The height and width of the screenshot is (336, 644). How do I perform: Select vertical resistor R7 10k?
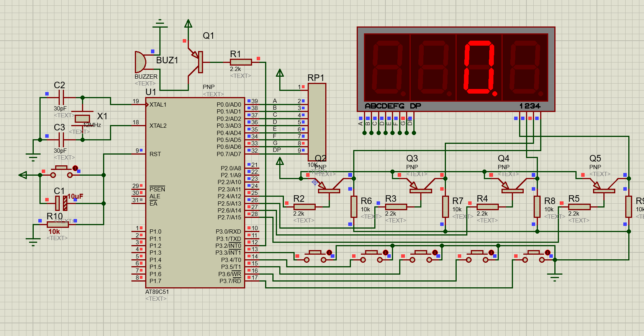click(x=445, y=207)
